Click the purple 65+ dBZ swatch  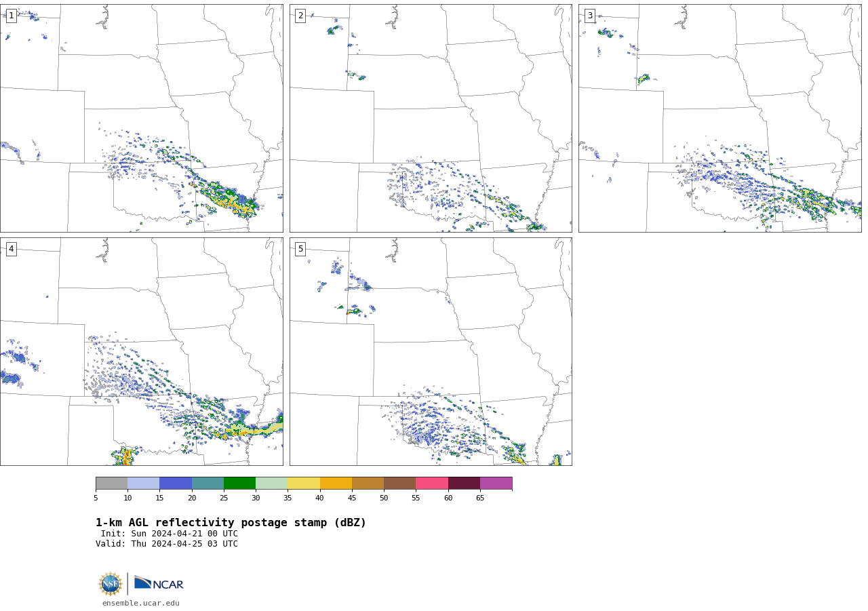click(496, 484)
